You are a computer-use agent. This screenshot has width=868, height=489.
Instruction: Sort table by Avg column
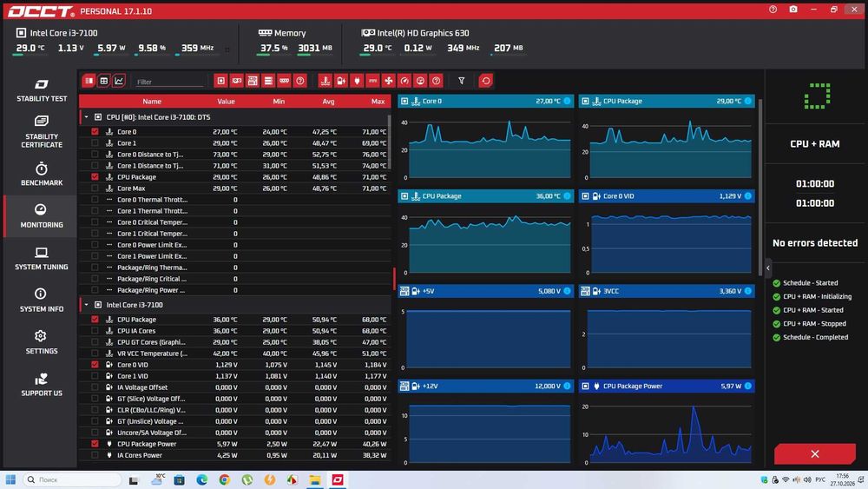click(328, 102)
